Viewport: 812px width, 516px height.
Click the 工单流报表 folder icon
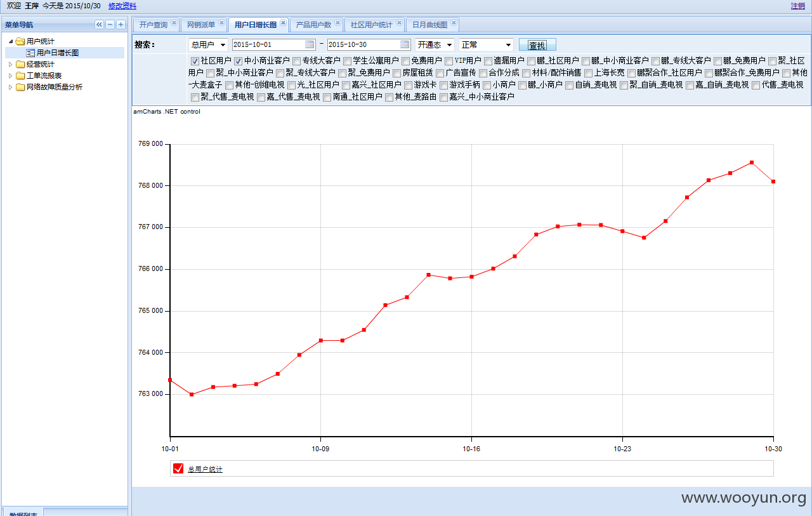20,76
